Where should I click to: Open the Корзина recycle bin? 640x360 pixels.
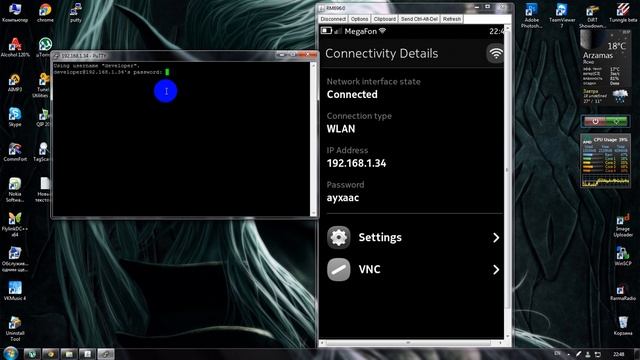pos(623,326)
